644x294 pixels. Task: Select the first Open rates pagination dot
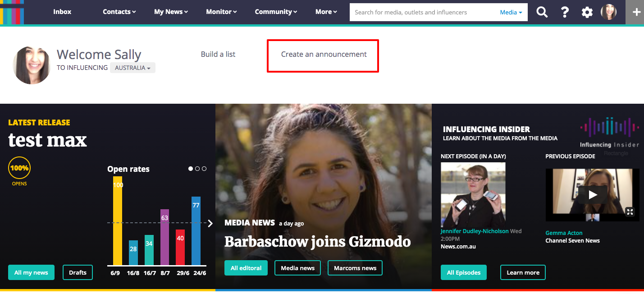[x=191, y=169]
